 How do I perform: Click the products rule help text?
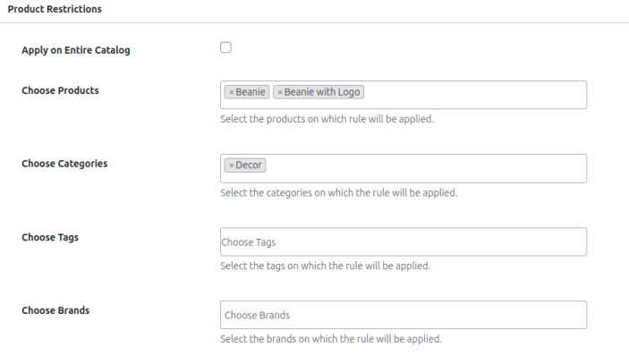pyautogui.click(x=327, y=119)
